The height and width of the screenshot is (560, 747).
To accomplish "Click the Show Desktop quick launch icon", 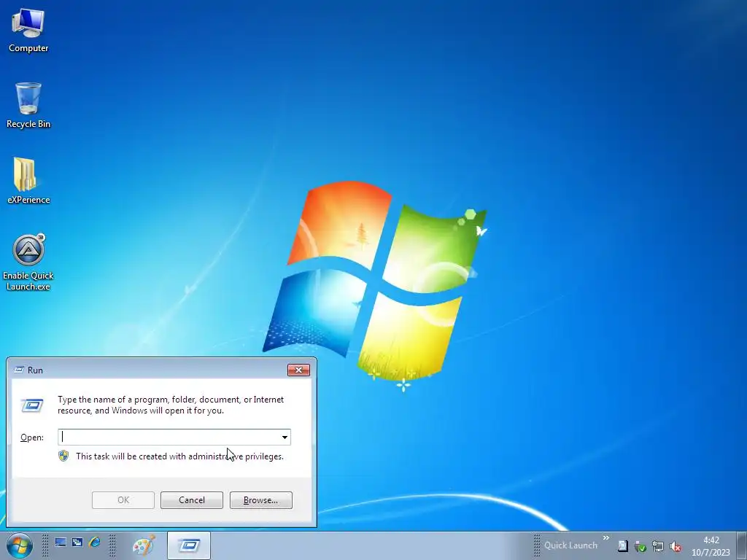I will pos(61,542).
